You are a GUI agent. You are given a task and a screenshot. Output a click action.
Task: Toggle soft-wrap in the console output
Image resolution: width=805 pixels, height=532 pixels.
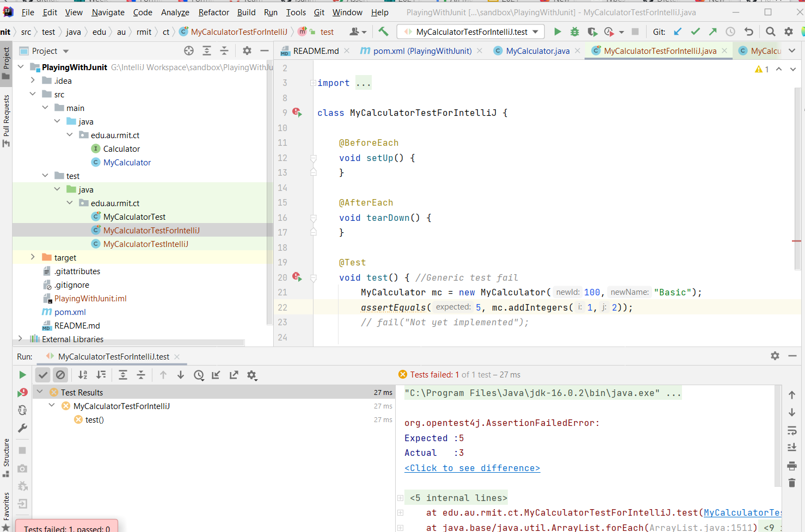point(792,431)
